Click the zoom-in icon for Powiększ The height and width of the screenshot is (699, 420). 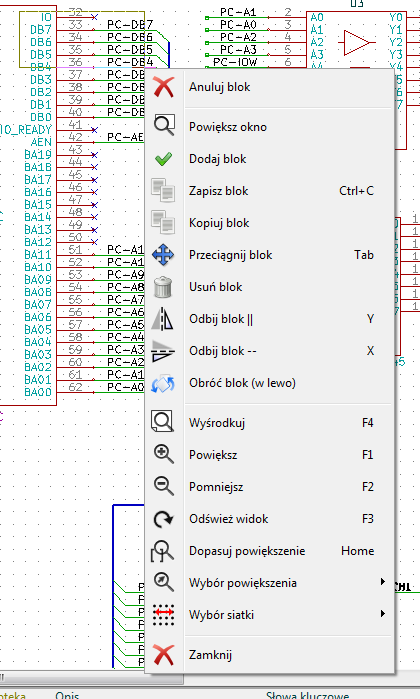click(164, 455)
